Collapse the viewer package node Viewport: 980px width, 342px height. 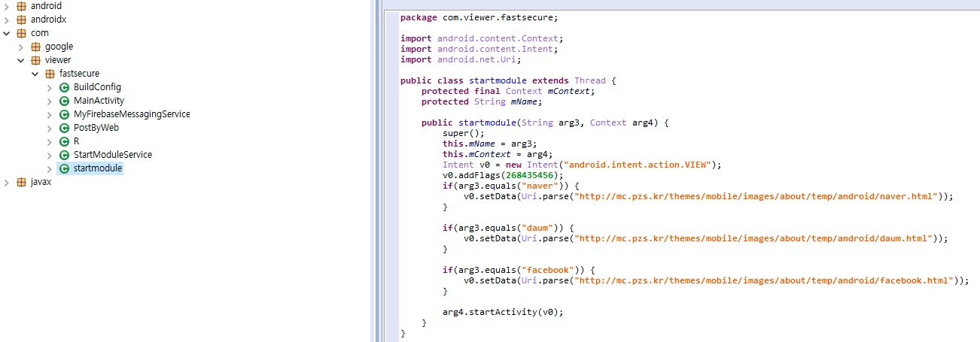pyautogui.click(x=21, y=60)
